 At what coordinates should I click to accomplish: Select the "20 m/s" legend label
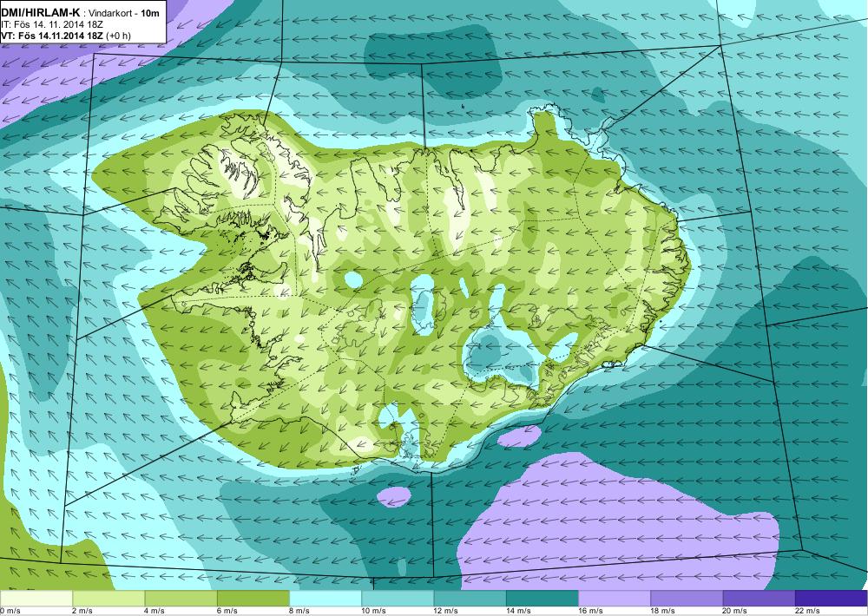point(735,611)
